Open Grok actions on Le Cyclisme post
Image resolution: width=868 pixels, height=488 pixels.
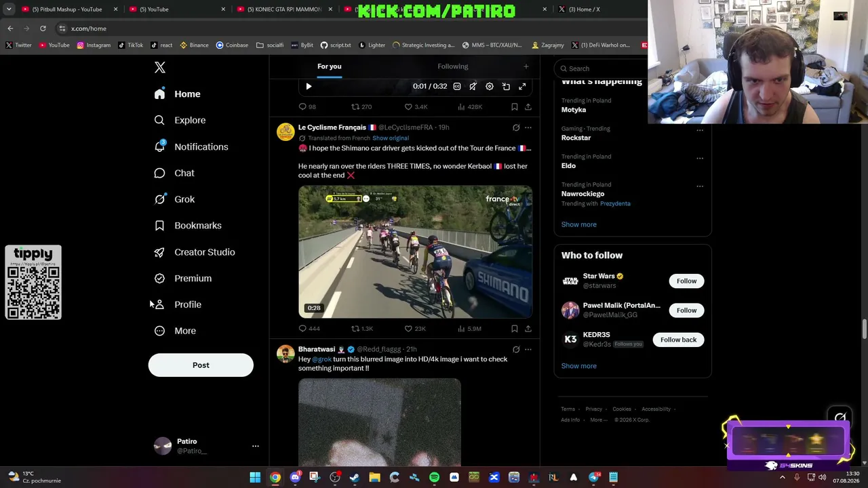(x=516, y=127)
